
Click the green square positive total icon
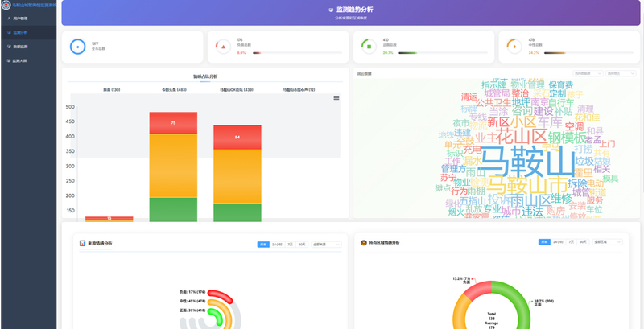point(369,47)
